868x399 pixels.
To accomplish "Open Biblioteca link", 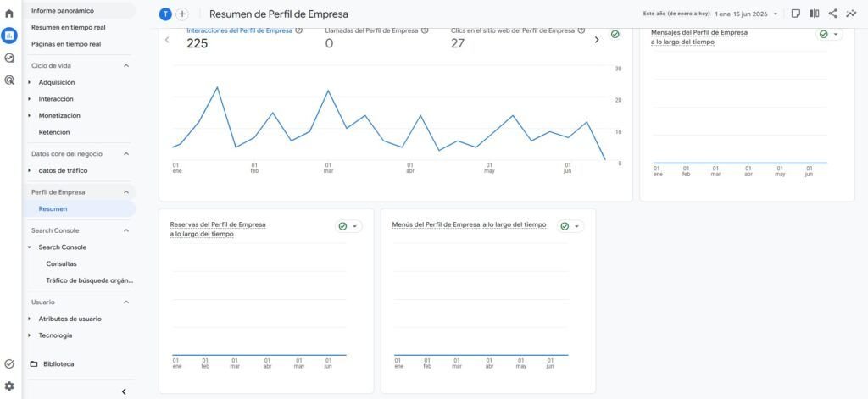I will [58, 364].
